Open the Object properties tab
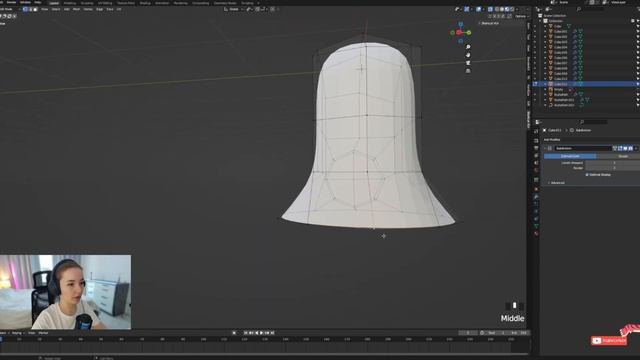This screenshot has width=640, height=360. 536,189
